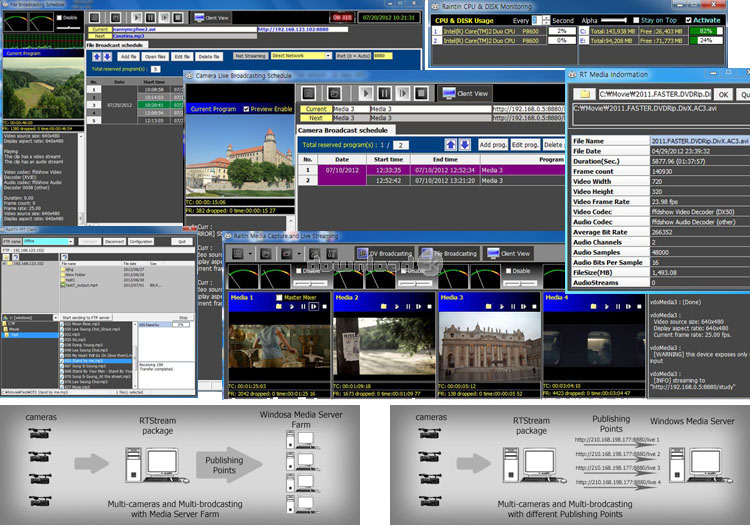Click the Edit file button
This screenshot has height=526, width=750.
[182, 56]
